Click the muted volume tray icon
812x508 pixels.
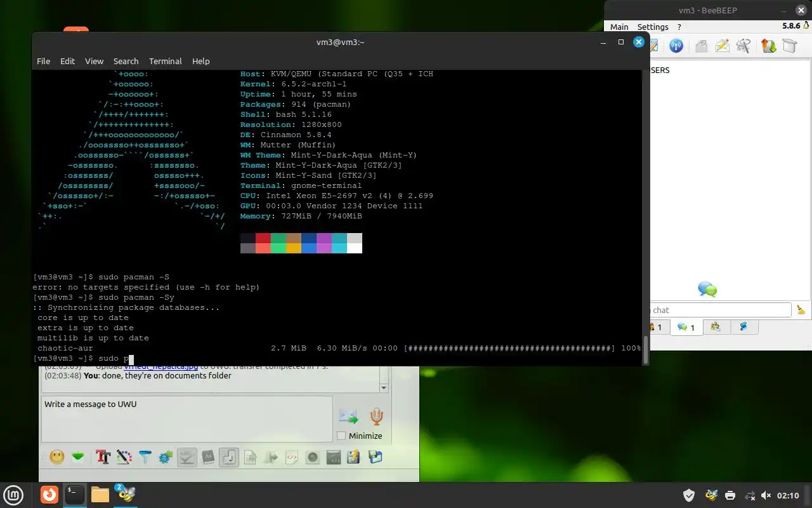click(x=766, y=495)
